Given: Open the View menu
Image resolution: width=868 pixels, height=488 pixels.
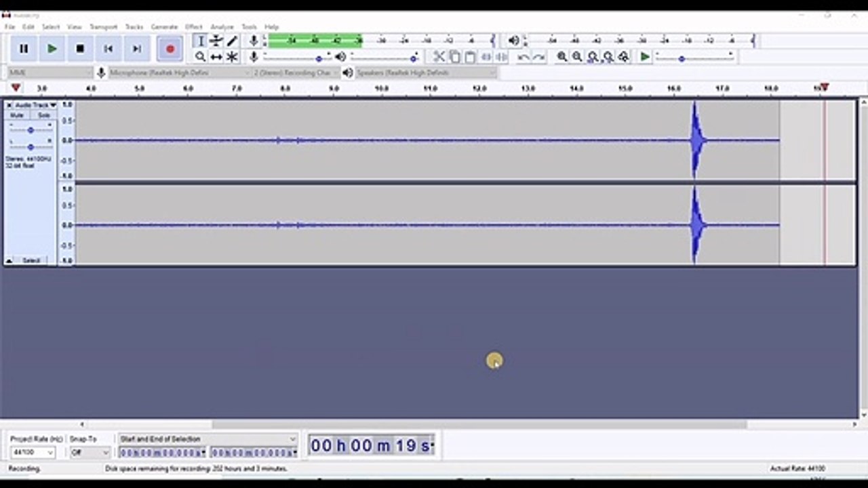Looking at the screenshot, I should coord(74,26).
